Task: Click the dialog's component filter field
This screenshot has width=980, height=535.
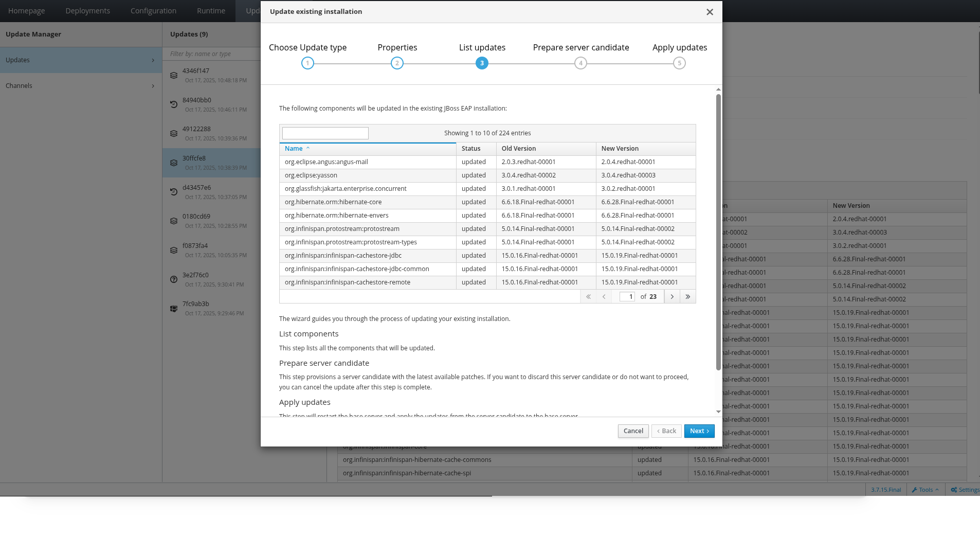Action: pyautogui.click(x=325, y=133)
